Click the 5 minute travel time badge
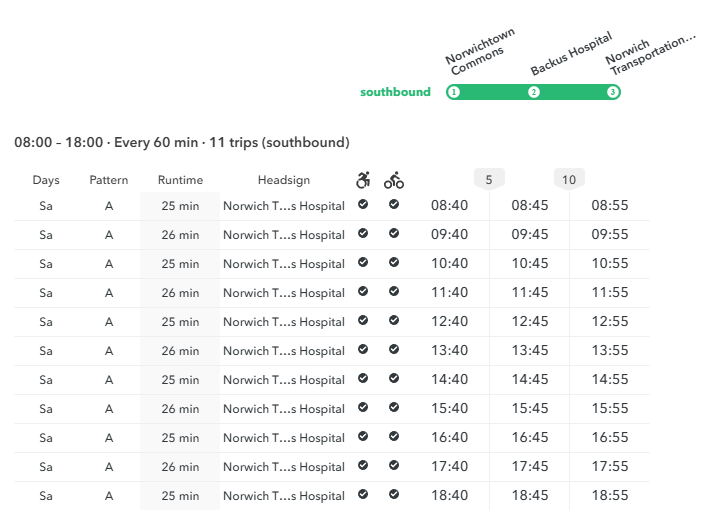The image size is (720, 530). coord(489,179)
